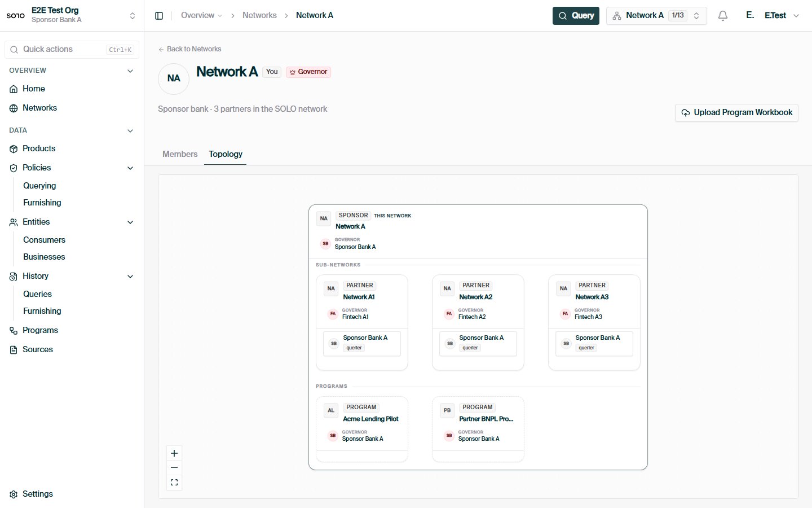
Task: Select the Topology tab
Action: coord(226,154)
